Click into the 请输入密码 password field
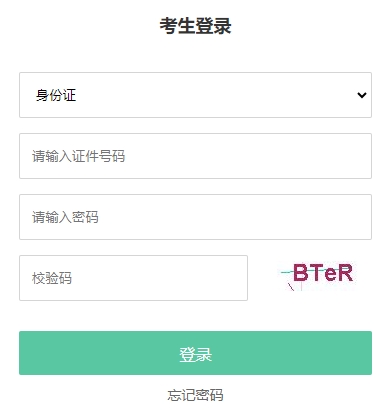The image size is (386, 410). 195,217
